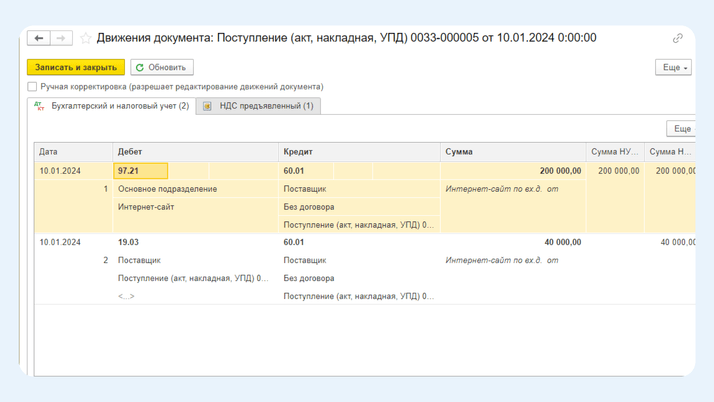Select Основное подразделение debit subconto
Viewport: 714px width, 402px height.
pyautogui.click(x=167, y=189)
